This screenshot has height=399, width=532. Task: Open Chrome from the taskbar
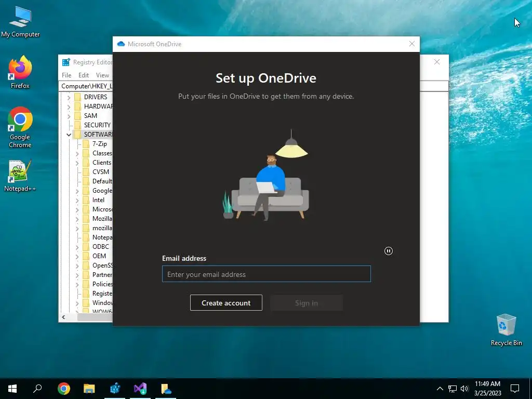[64, 389]
